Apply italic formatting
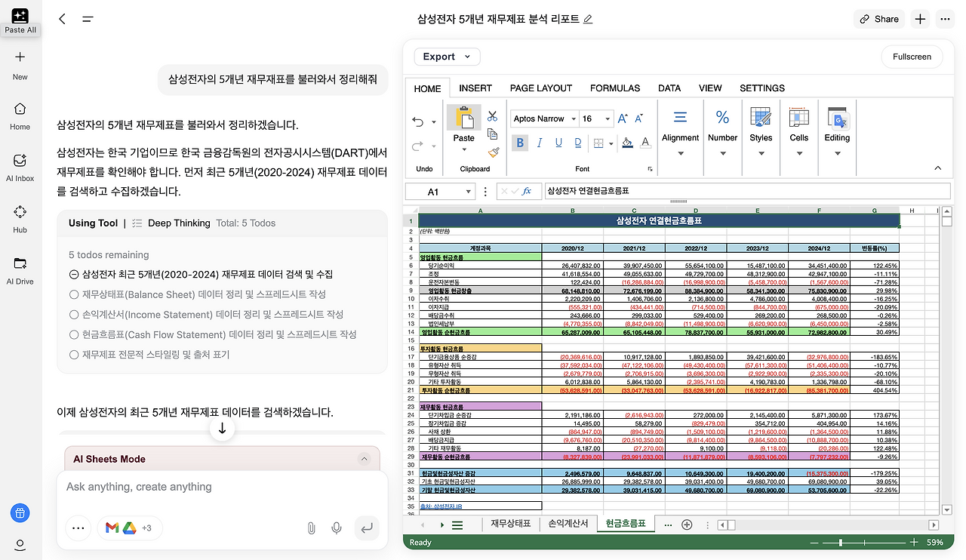The height and width of the screenshot is (560, 966). coord(539,143)
